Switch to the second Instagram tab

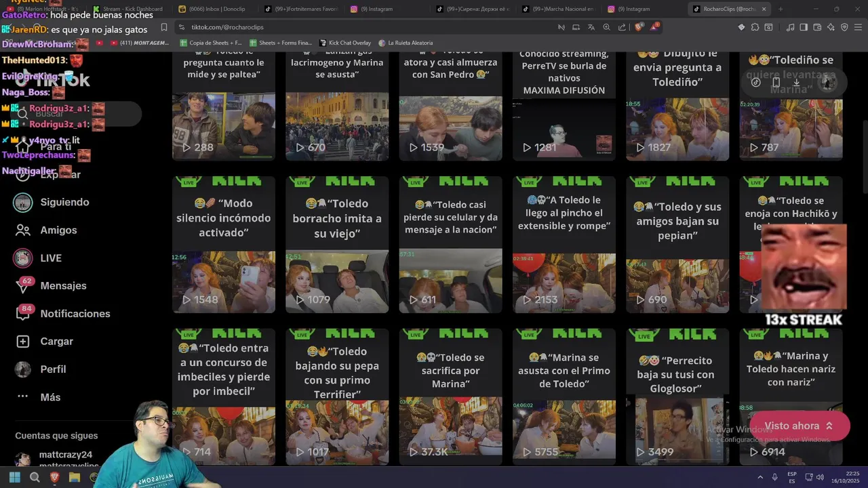pyautogui.click(x=643, y=9)
